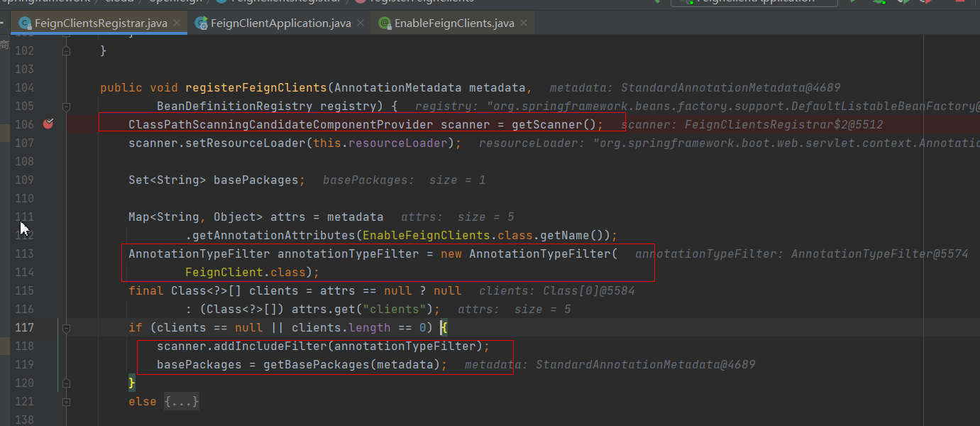The height and width of the screenshot is (426, 980).
Task: Close the EnableFeignClients.java tab
Action: pos(524,23)
